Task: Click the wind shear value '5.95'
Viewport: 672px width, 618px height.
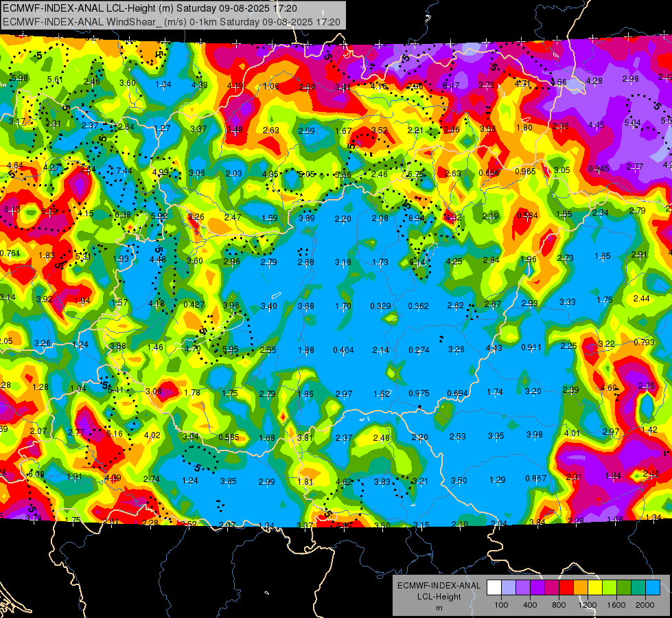Action: pos(230,349)
